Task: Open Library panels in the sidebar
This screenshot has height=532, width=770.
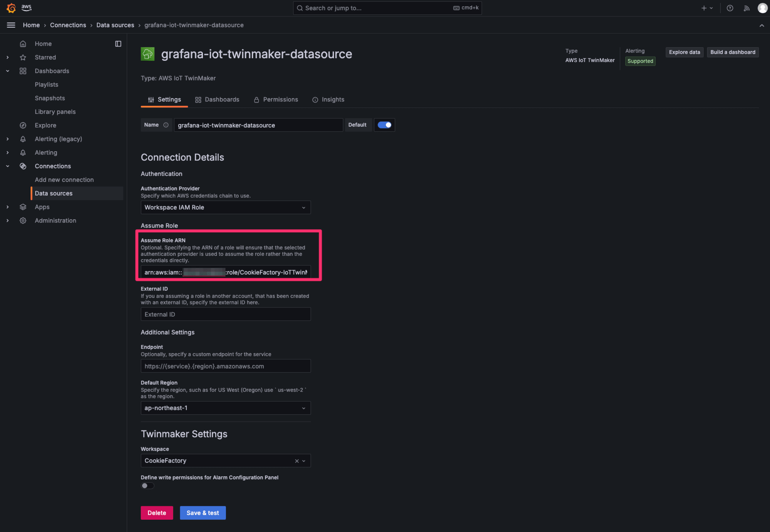Action: (x=55, y=112)
